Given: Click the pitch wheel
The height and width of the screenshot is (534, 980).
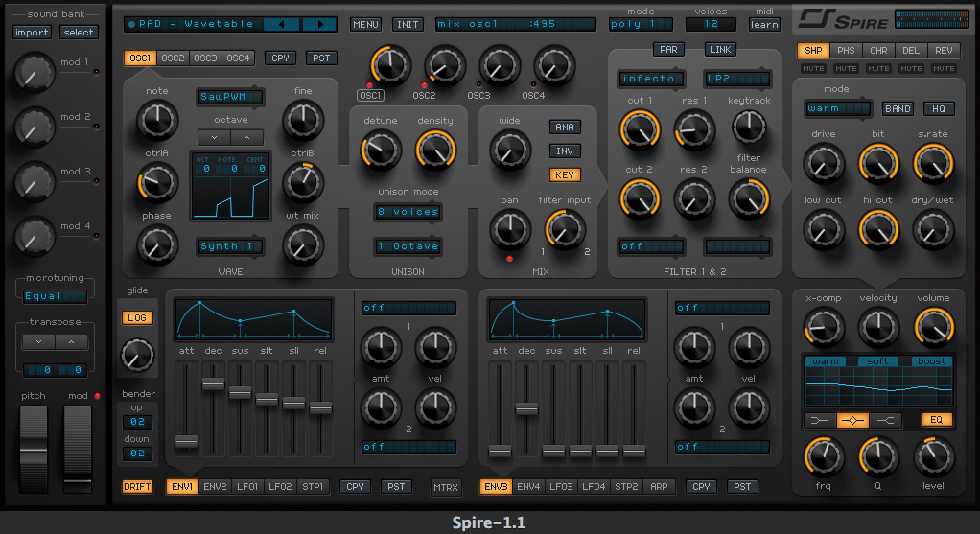Looking at the screenshot, I should point(34,450).
